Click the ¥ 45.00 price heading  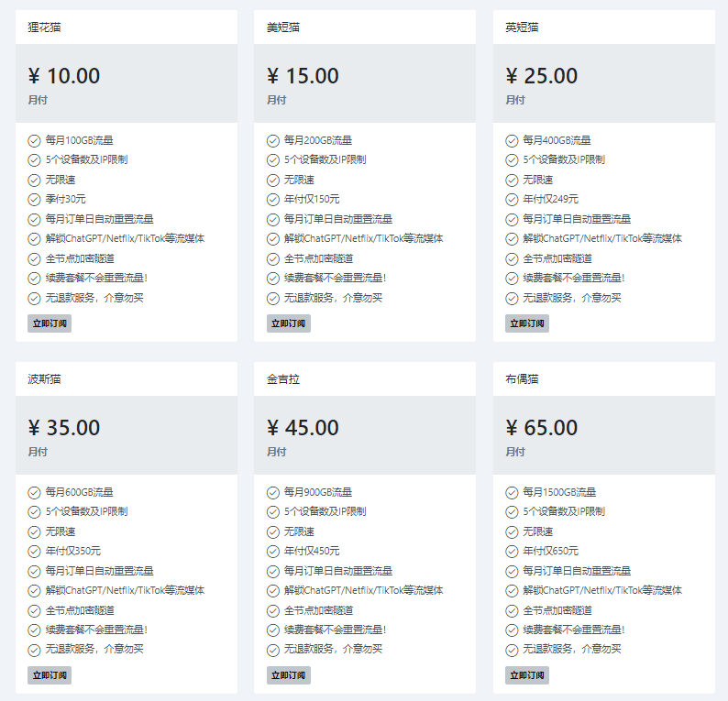point(303,428)
